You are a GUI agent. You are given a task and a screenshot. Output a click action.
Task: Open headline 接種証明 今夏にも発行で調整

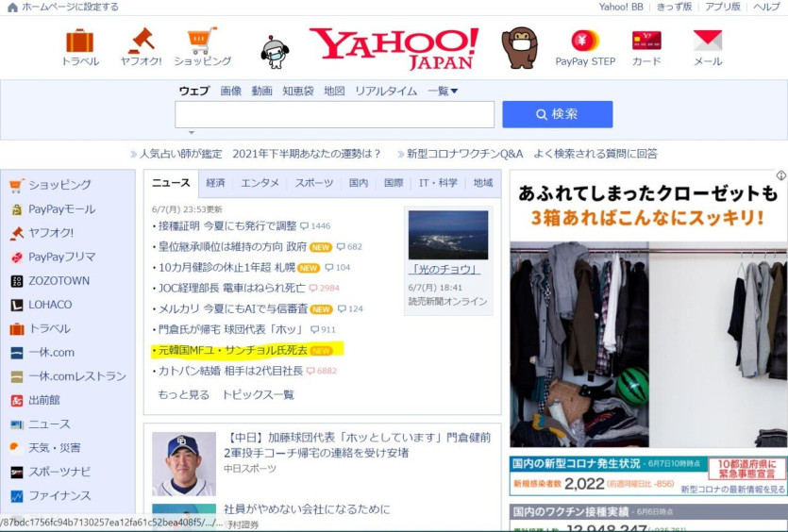click(227, 226)
